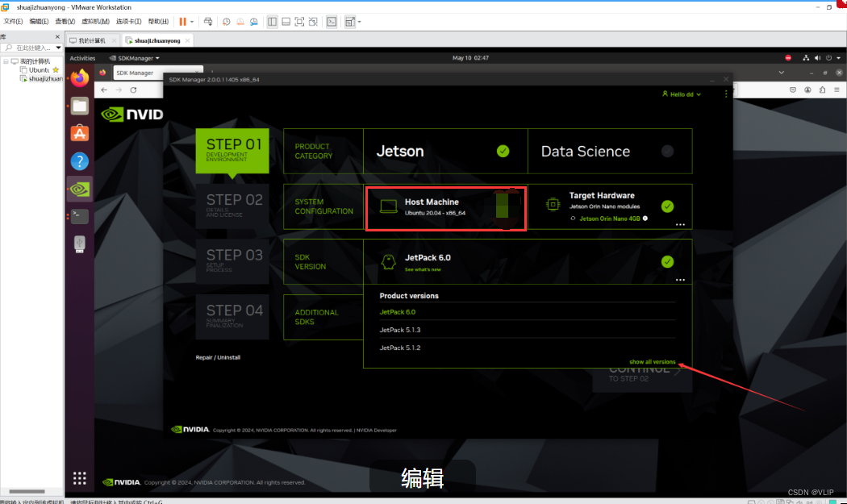The height and width of the screenshot is (504, 847).
Task: Open VMware 帮助(H) menu
Action: click(x=158, y=22)
